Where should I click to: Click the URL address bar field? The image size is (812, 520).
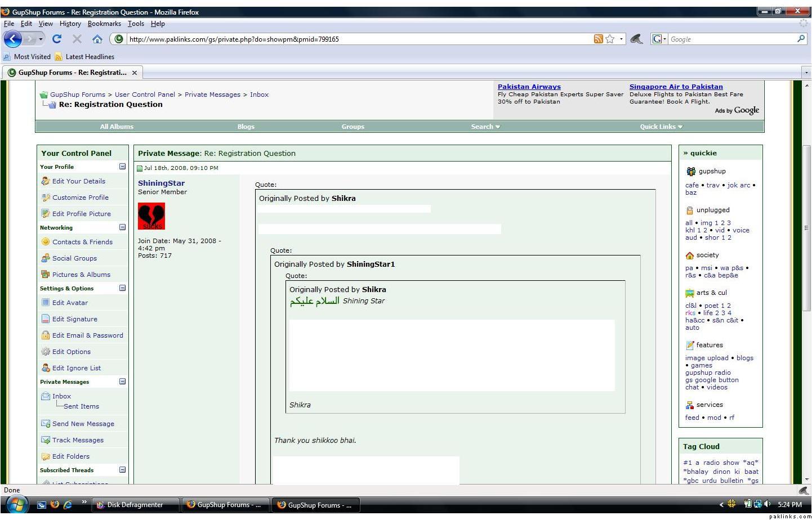coord(355,39)
